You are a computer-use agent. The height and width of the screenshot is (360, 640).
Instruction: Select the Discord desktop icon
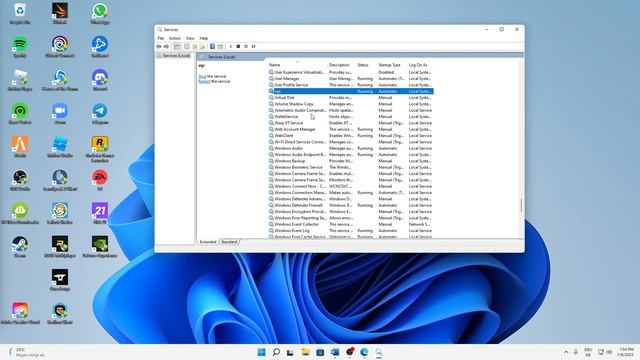(x=100, y=80)
